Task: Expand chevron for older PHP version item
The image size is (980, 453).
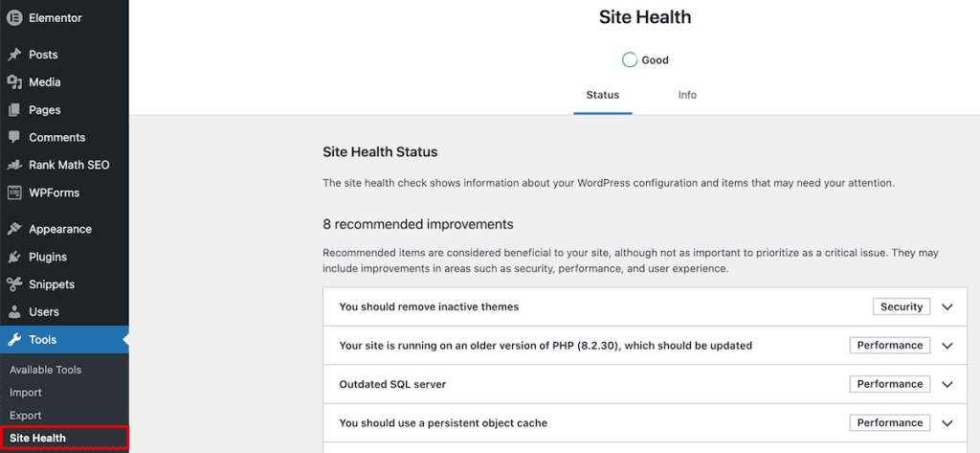Action: [x=947, y=346]
